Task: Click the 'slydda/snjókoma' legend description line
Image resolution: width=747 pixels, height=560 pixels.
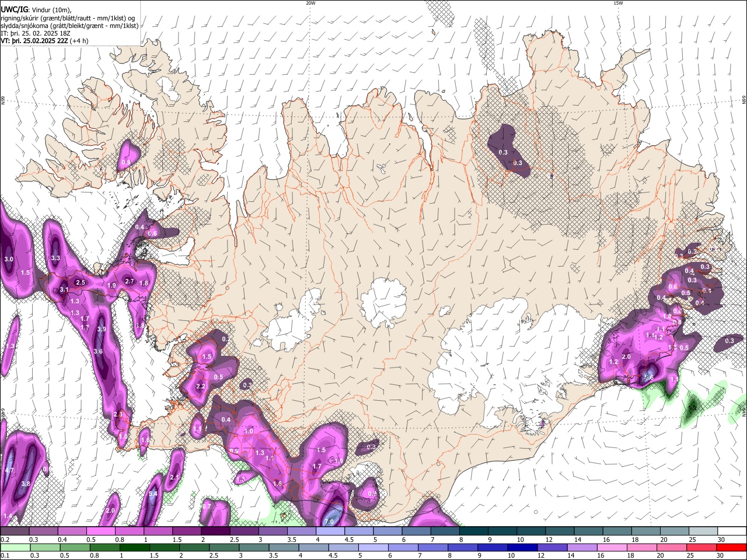Action: click(69, 26)
